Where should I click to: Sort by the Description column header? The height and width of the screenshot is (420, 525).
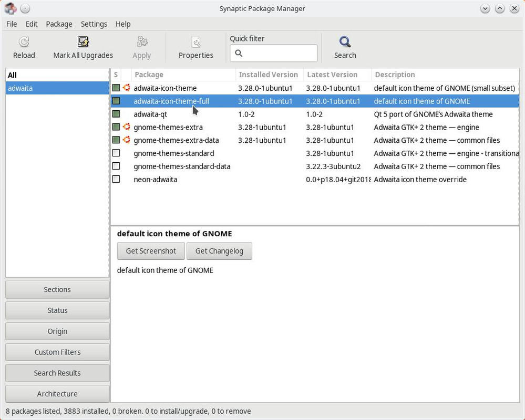tap(445, 75)
